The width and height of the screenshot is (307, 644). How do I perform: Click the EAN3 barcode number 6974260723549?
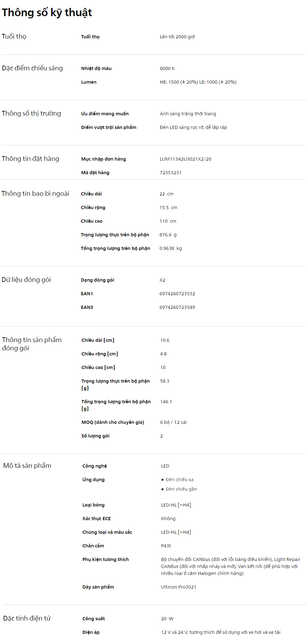(177, 307)
